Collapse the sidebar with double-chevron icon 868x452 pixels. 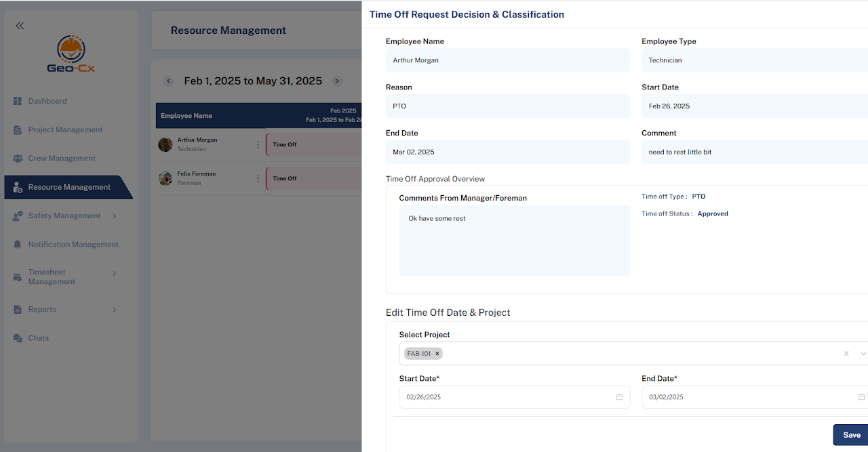20,26
